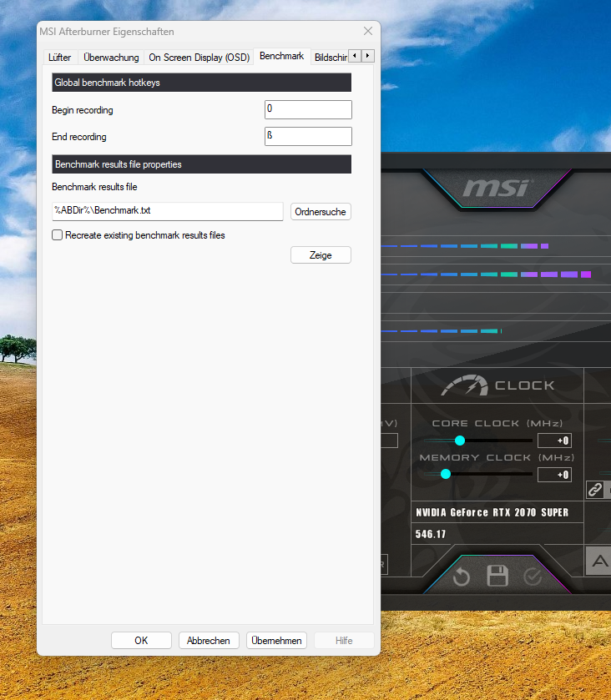The image size is (611, 700).
Task: Select the Benchmark tab
Action: tap(282, 56)
